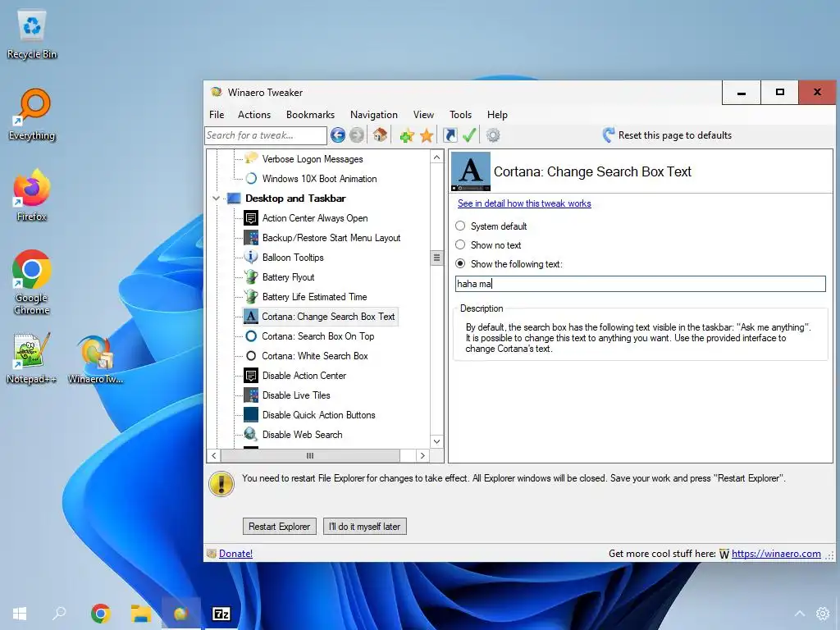The height and width of the screenshot is (630, 840).
Task: Select Disable Quick Action Buttons tweak
Action: pyautogui.click(x=318, y=415)
